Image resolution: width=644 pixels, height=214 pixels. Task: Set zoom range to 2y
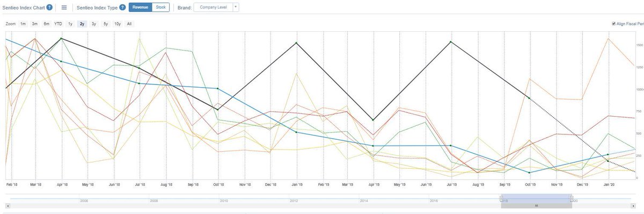coord(82,24)
